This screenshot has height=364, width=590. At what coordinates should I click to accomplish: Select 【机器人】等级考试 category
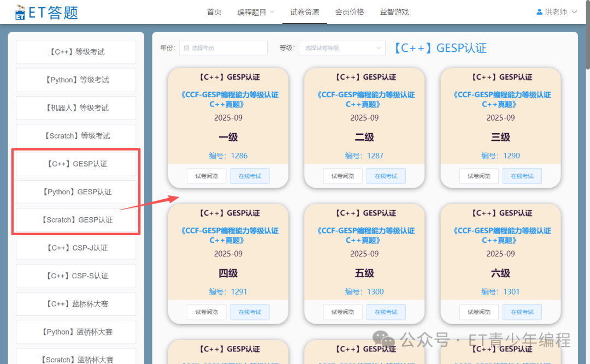[x=75, y=108]
